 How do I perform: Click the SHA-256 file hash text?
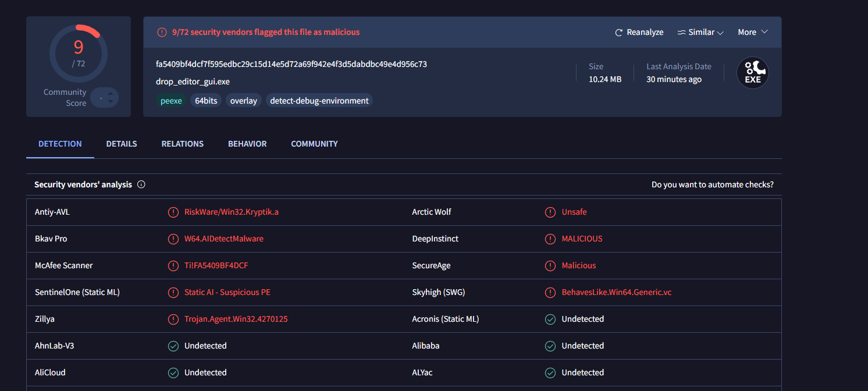pos(291,64)
